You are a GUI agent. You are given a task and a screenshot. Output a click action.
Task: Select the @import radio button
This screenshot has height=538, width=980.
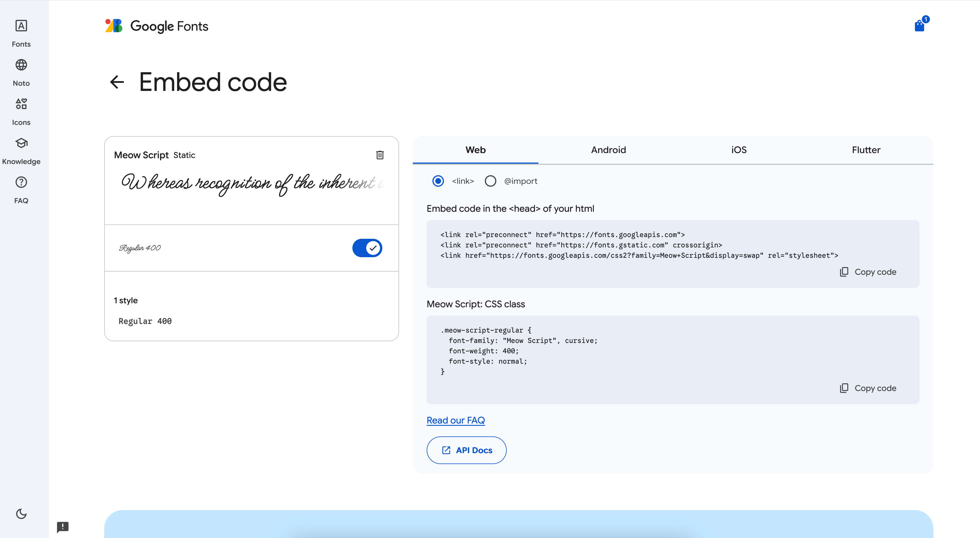490,181
